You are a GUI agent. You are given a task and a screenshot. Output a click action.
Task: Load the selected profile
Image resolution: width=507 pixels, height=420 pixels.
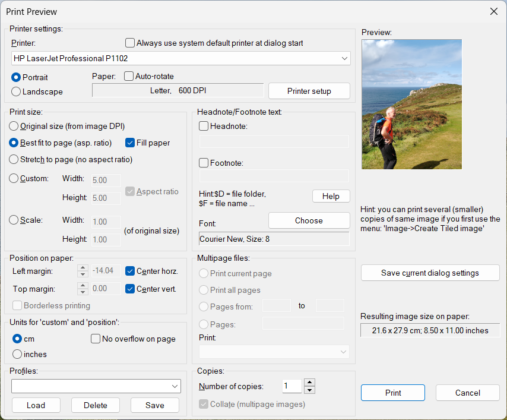36,405
